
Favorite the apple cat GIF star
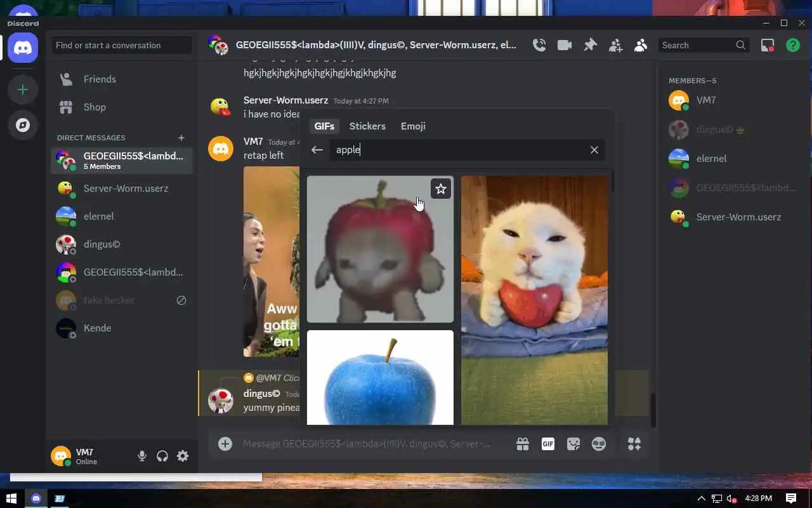point(441,189)
